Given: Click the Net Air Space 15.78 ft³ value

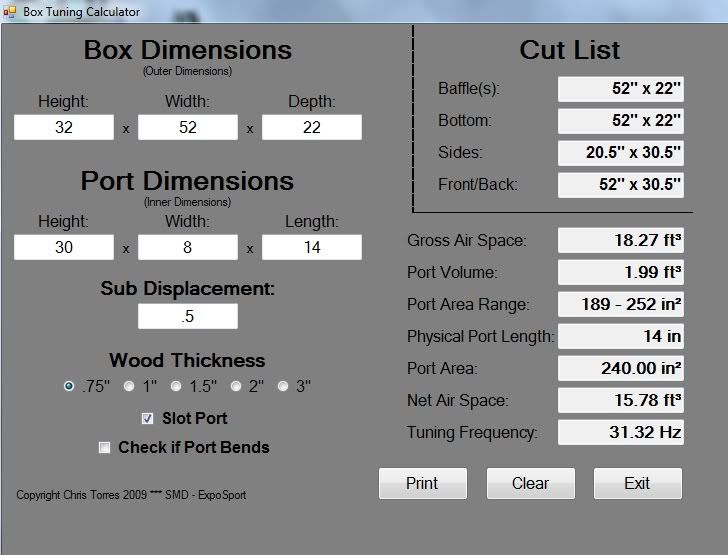Looking at the screenshot, I should click(621, 401).
